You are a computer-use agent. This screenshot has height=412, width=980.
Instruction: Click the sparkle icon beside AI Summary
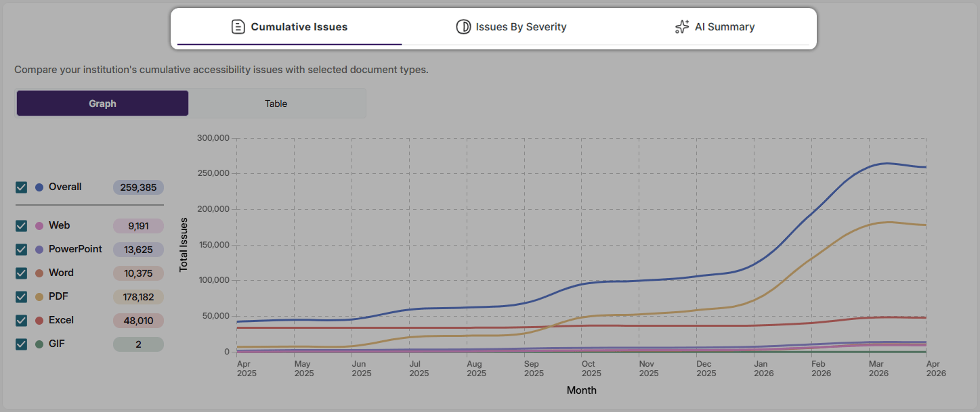coord(681,26)
